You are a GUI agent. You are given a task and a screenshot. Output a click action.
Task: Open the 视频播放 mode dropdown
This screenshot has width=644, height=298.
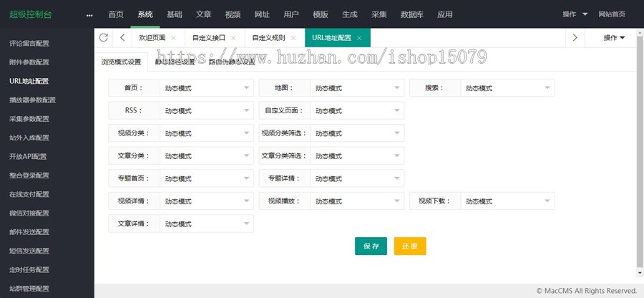[x=357, y=201]
